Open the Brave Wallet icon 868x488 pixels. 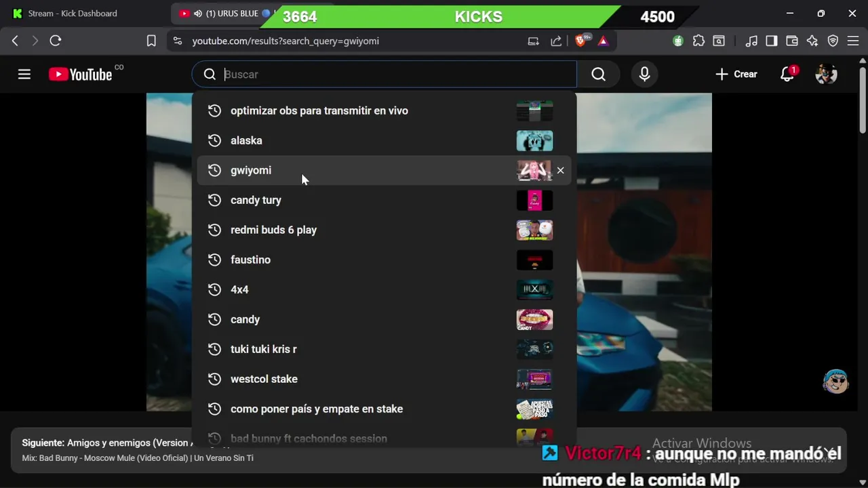coord(792,41)
